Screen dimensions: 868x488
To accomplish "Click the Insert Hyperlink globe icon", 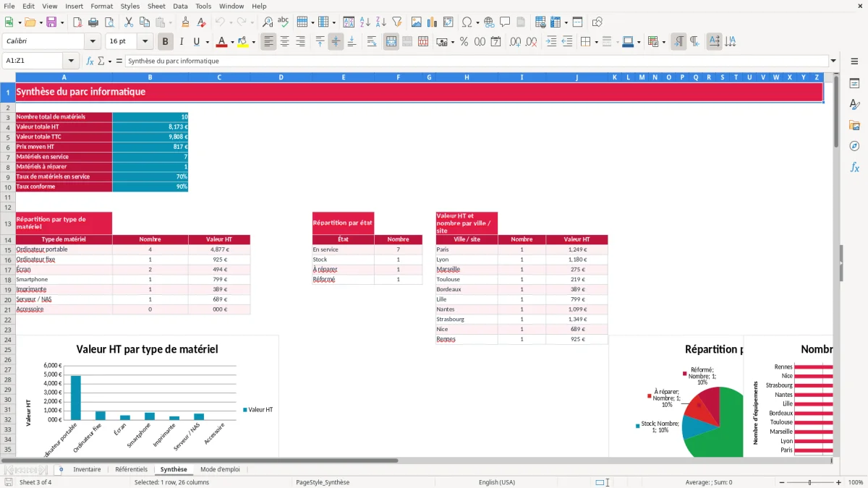I will point(489,22).
